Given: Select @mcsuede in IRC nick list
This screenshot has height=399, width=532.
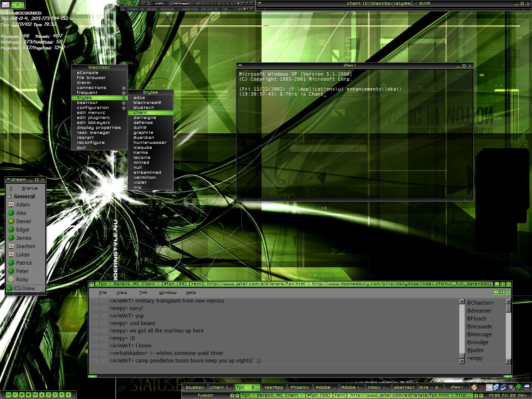Looking at the screenshot, I should [479, 326].
